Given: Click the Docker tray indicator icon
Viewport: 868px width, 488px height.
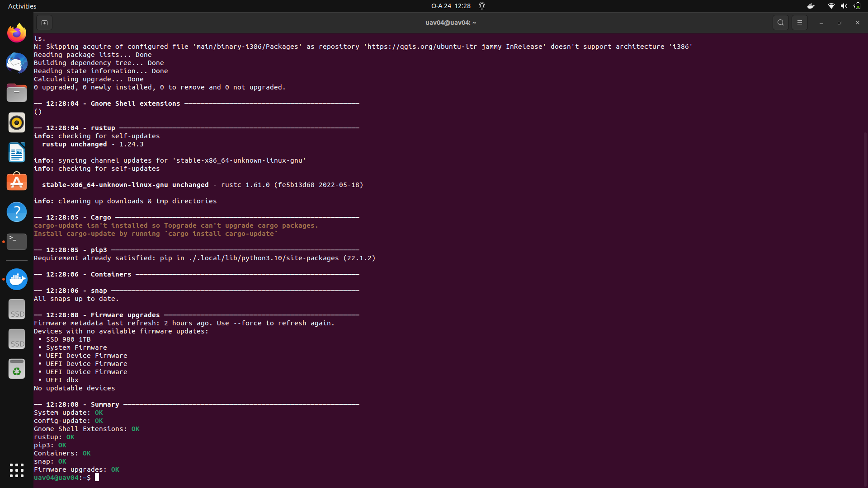Looking at the screenshot, I should [x=811, y=6].
